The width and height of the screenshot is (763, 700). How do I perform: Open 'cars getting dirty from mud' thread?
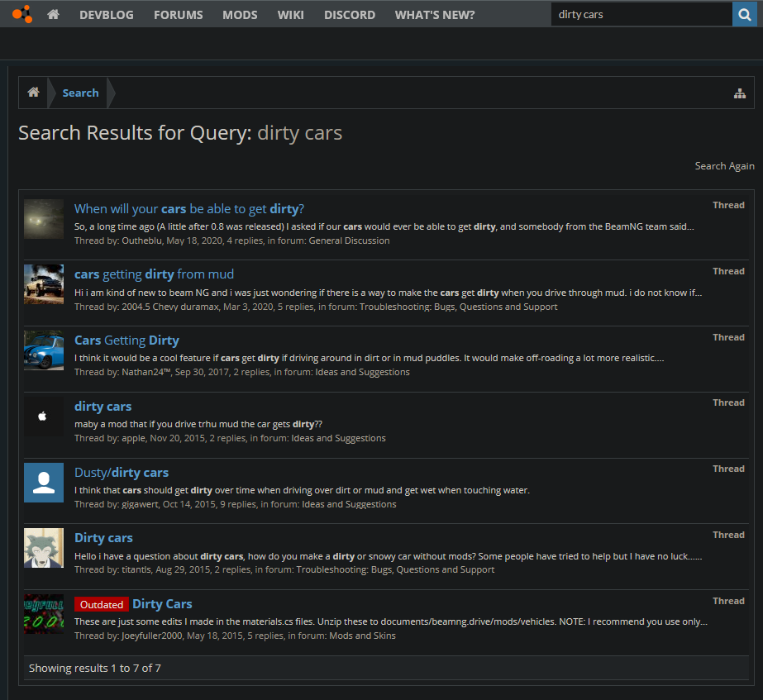[154, 274]
